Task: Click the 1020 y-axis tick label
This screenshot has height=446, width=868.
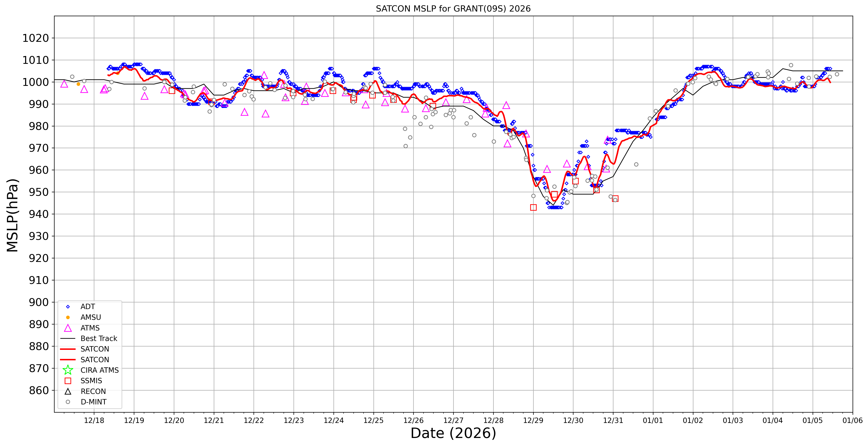Action: pos(36,38)
